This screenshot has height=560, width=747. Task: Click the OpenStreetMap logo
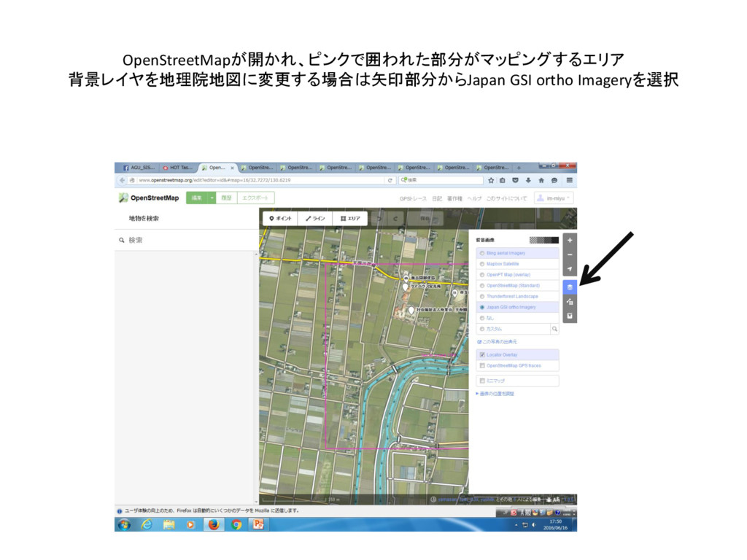[149, 198]
